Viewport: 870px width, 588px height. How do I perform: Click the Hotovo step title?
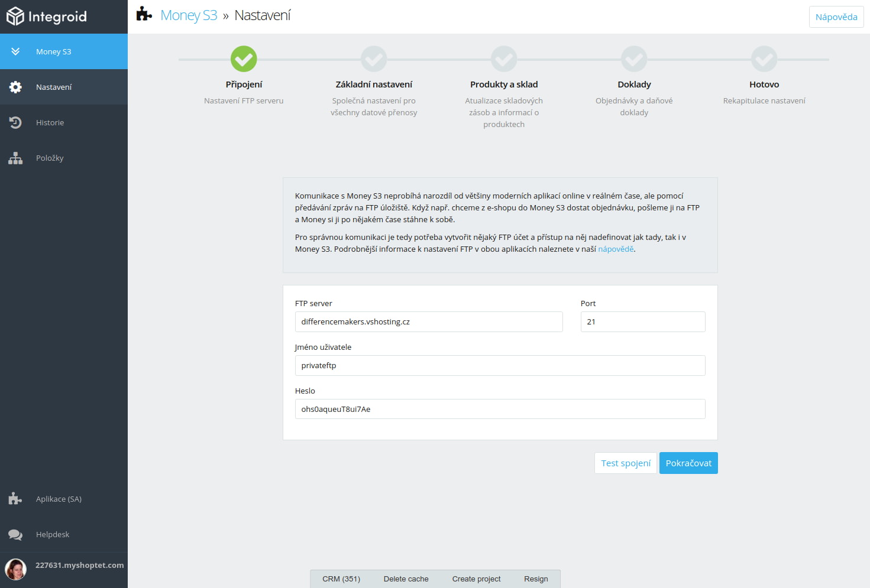[x=764, y=85]
